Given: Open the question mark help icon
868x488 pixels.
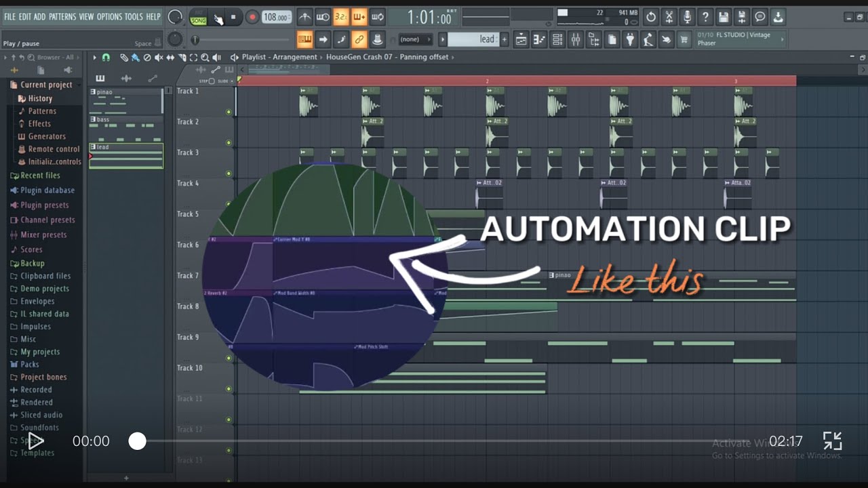Looking at the screenshot, I should coord(706,17).
